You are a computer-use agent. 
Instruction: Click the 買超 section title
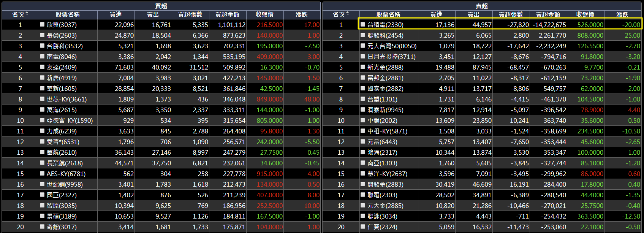[161, 6]
